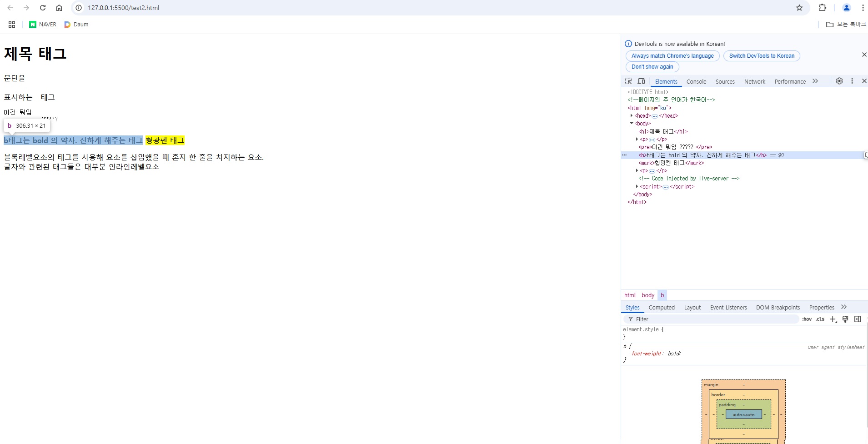Click ellipsis inside the head node
Screen dimensions: 868x444
pos(655,116)
